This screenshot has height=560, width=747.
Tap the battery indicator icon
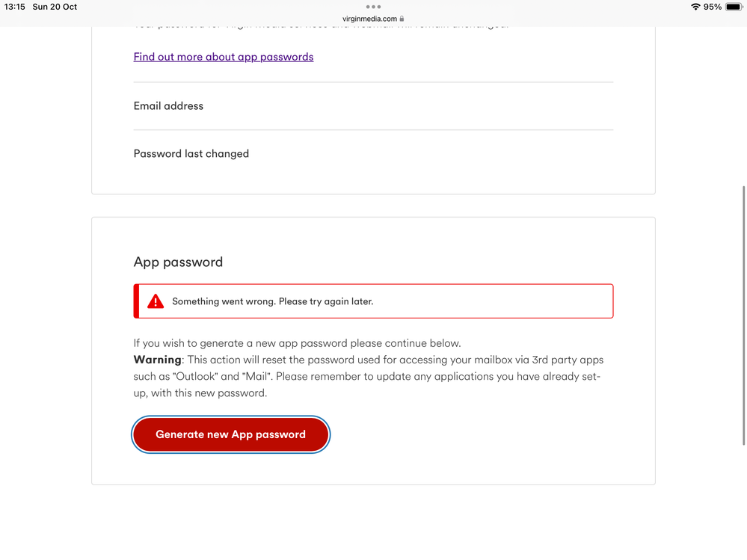point(734,7)
